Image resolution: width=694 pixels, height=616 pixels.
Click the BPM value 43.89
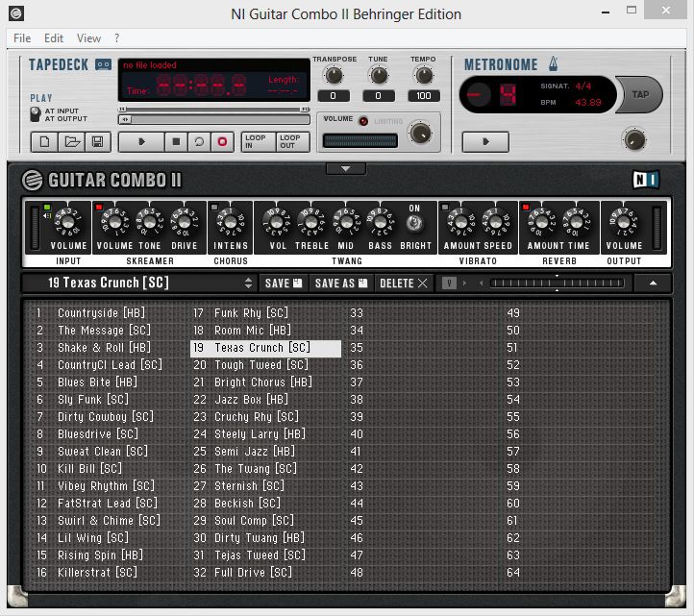587,102
